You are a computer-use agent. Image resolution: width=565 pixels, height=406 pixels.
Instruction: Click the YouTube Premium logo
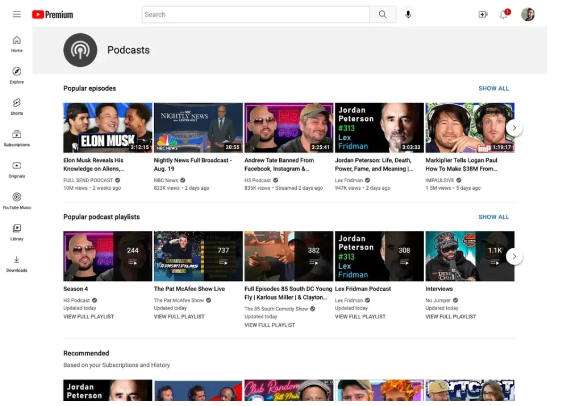coord(53,14)
